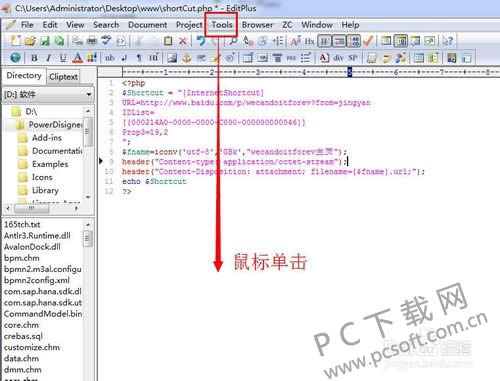
Task: Click the Open file folder icon
Action: click(x=30, y=41)
